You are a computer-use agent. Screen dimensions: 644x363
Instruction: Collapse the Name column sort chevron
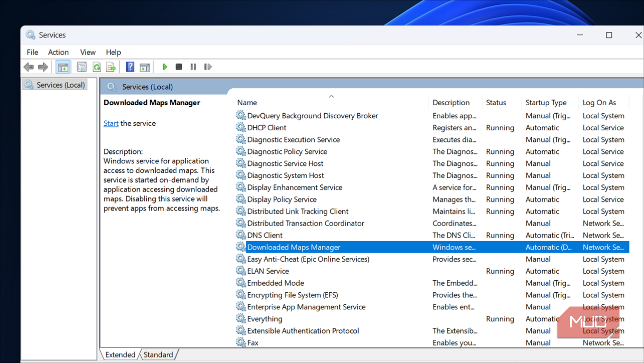click(331, 96)
